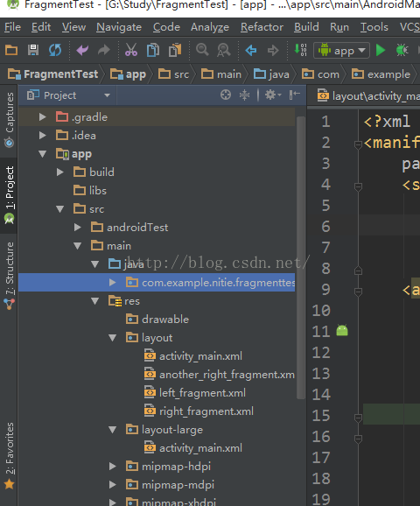Open the Project panel gear settings
This screenshot has height=506, width=420.
click(x=273, y=95)
